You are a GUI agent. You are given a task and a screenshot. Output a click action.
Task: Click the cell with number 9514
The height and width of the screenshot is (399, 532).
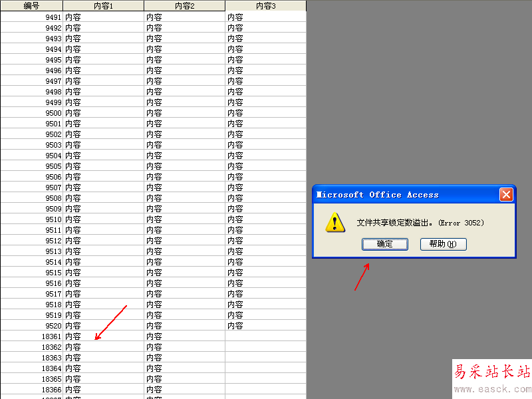(31, 262)
